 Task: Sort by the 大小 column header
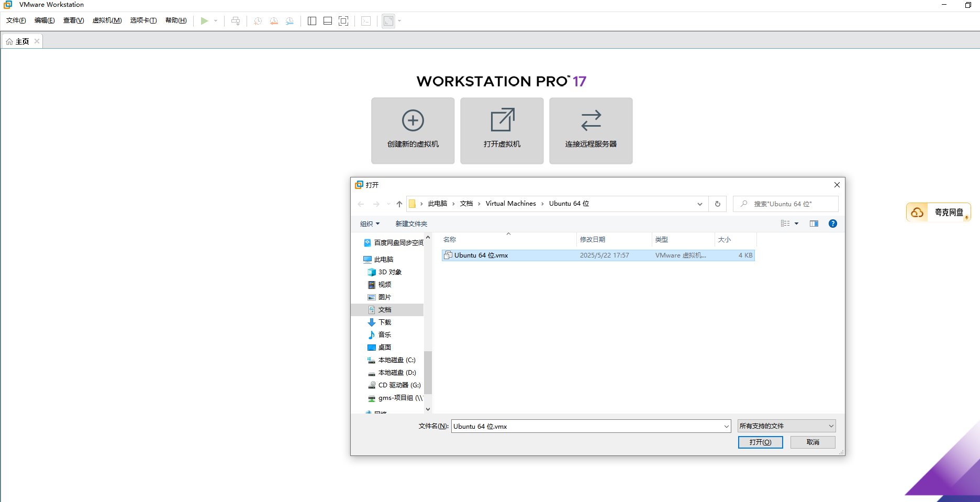[736, 240]
